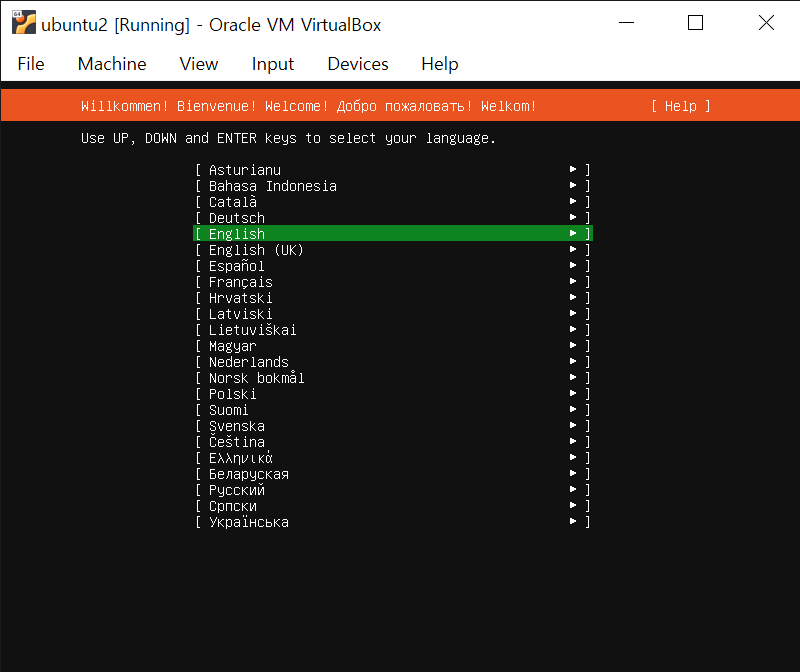Expand the arrow beside Polski

(x=574, y=393)
